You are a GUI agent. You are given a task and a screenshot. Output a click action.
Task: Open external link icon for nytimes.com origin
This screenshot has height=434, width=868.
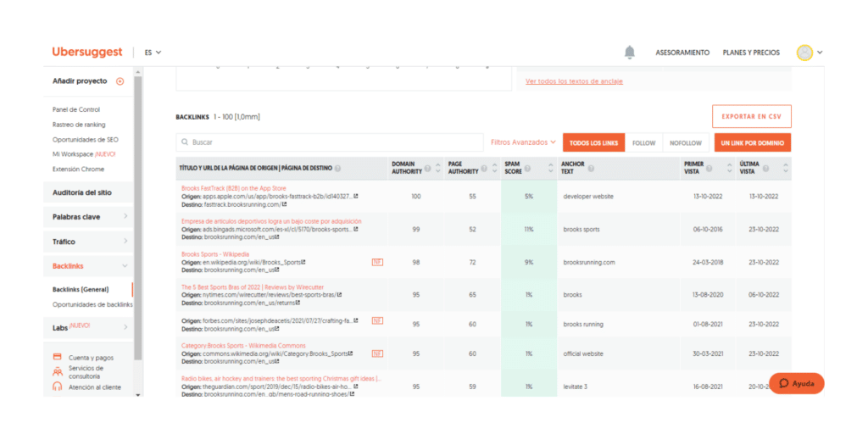(340, 295)
